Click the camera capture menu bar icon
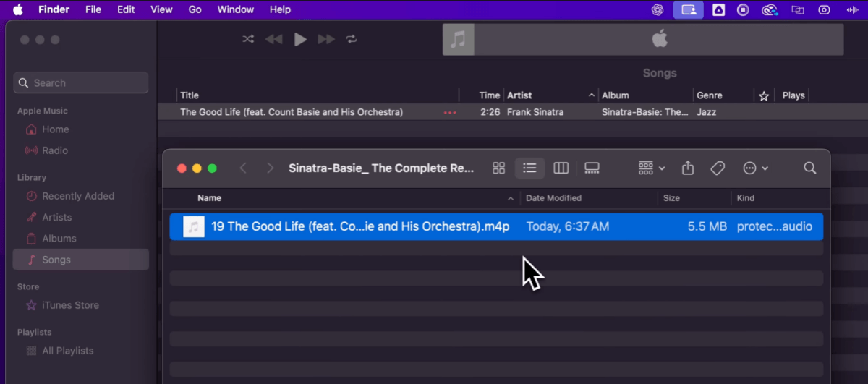Screen dimensions: 868x384 [x=824, y=9]
